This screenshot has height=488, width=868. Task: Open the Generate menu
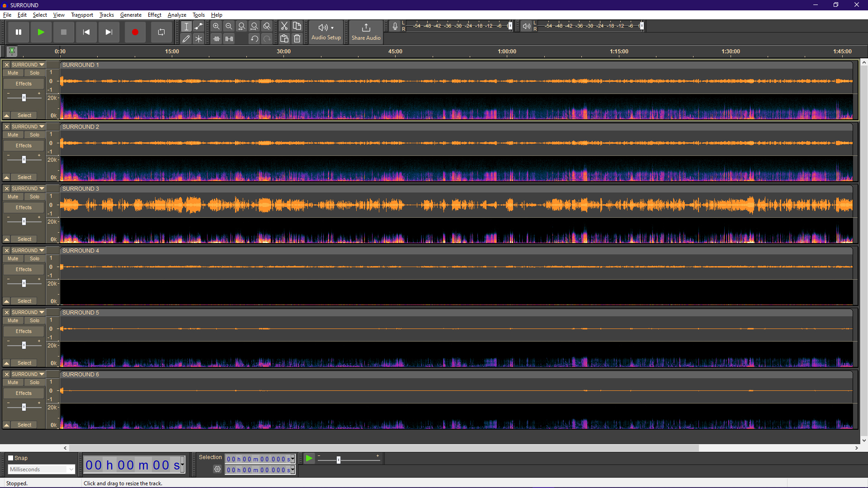(131, 15)
